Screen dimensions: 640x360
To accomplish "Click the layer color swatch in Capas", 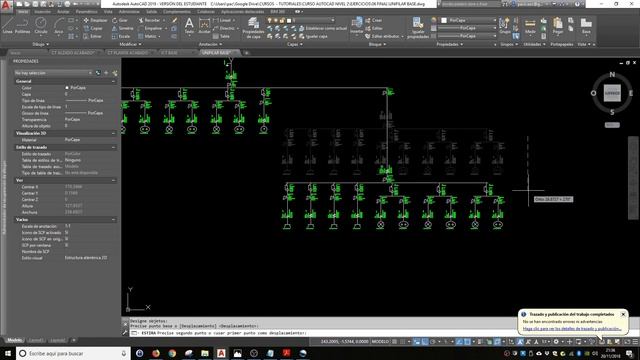I will pos(289,20).
